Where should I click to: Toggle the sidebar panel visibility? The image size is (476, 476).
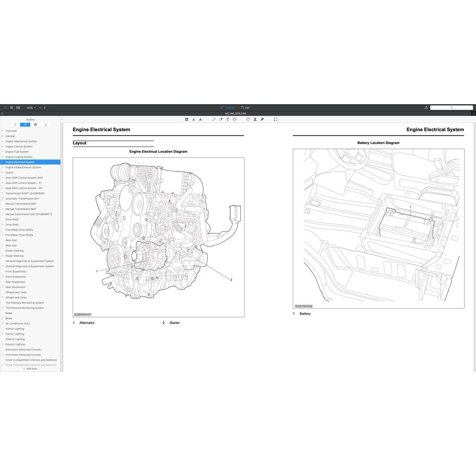(5, 107)
